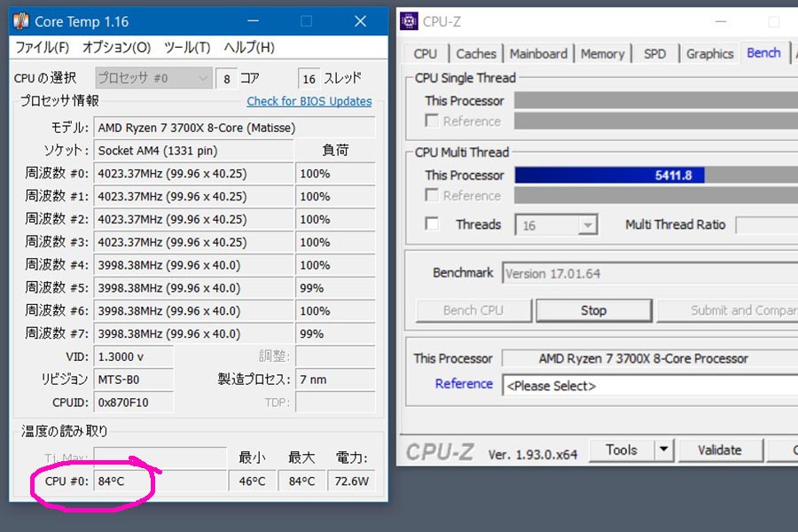Image resolution: width=798 pixels, height=532 pixels.
Task: Click the core count field showing 8
Action: coord(227,79)
